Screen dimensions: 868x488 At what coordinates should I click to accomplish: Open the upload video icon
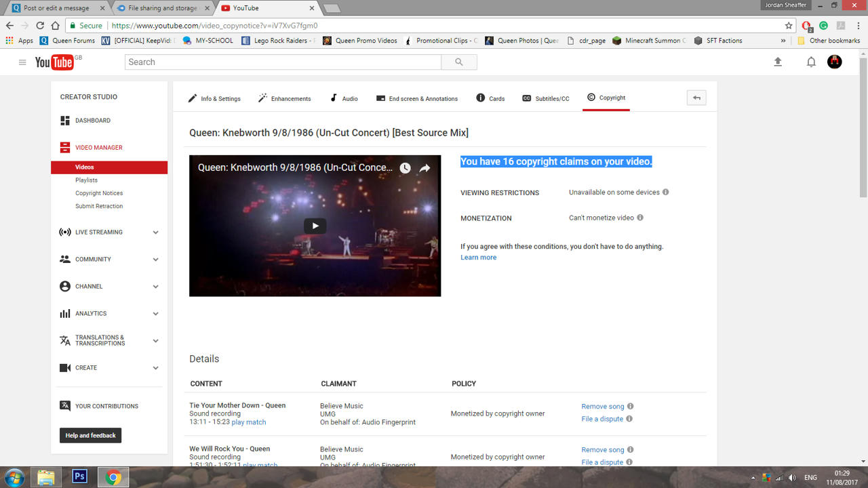pos(778,62)
